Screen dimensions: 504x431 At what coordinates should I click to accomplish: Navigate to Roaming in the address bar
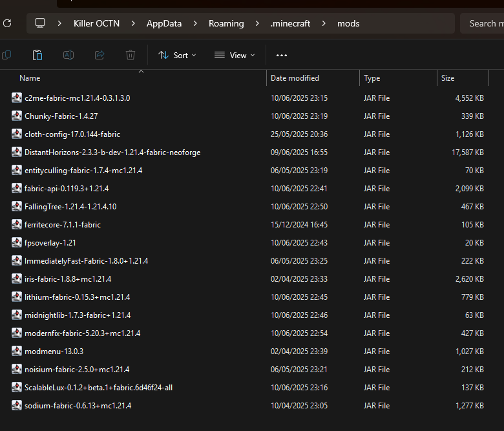click(226, 23)
